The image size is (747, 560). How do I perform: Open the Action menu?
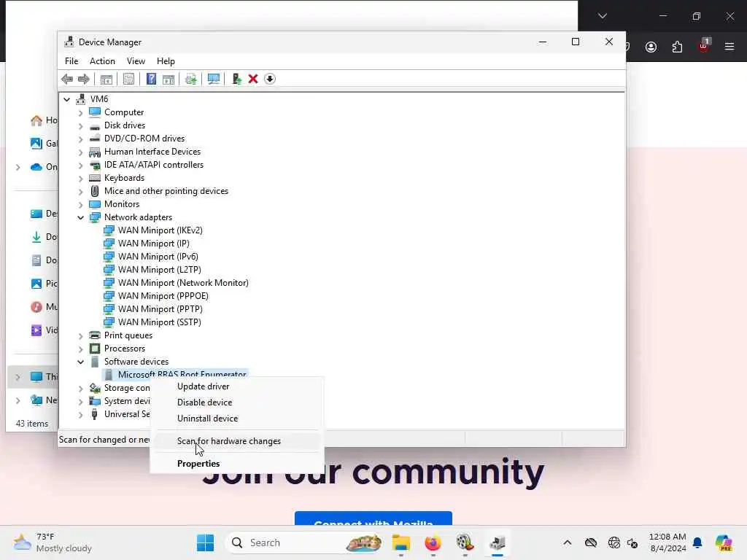(102, 61)
